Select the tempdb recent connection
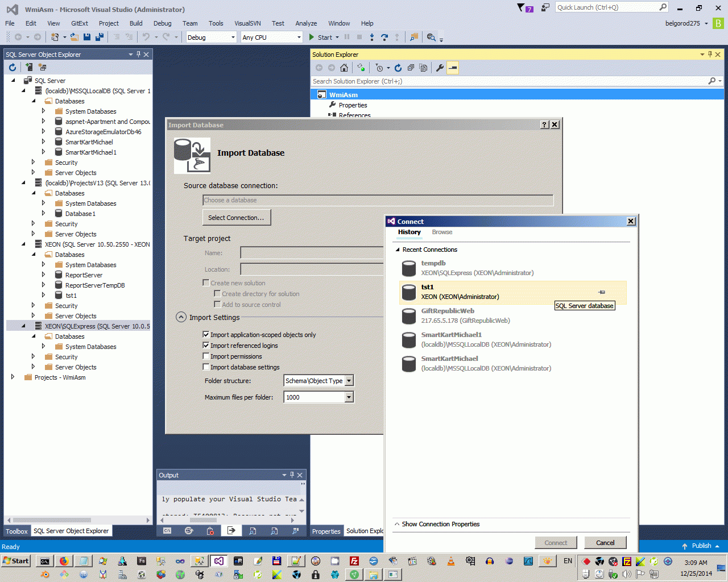This screenshot has height=582, width=728. click(x=513, y=268)
